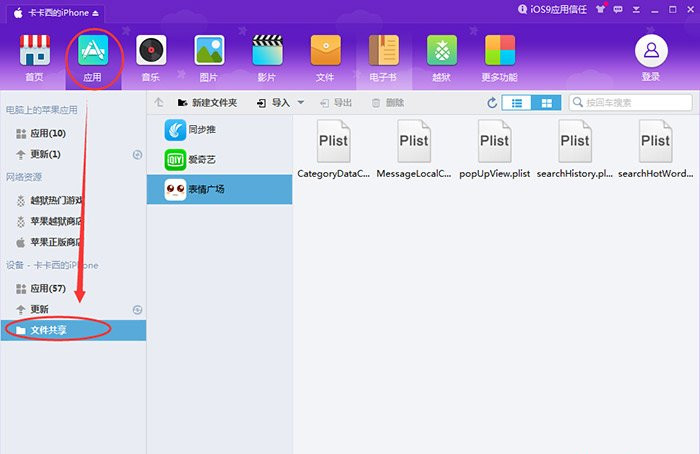This screenshot has height=454, width=700.
Task: Click the 导入 import button
Action: point(273,103)
